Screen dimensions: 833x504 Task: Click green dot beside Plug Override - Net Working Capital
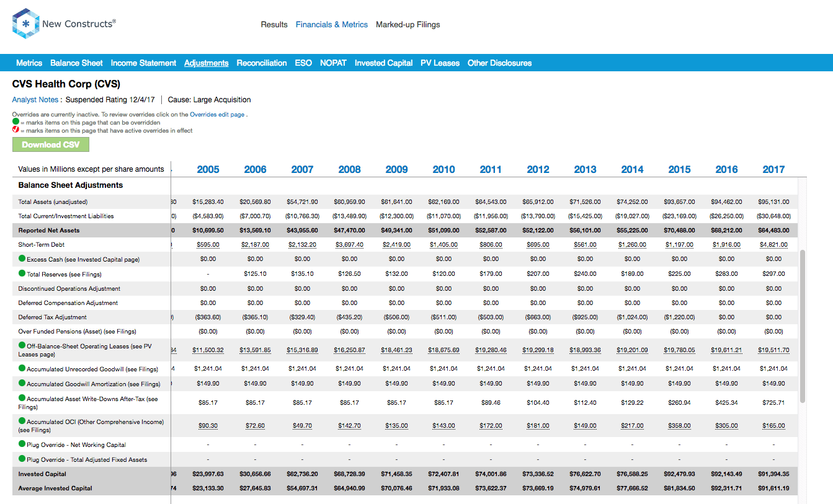22,444
